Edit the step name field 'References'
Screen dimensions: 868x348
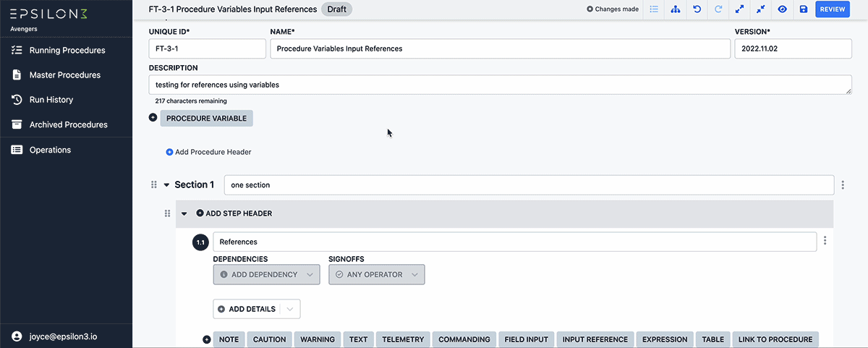click(x=514, y=242)
